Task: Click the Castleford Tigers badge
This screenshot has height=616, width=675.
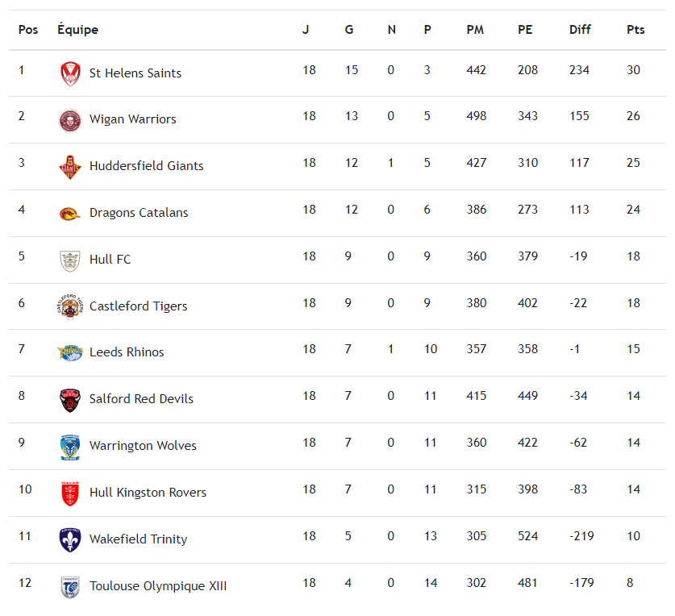Action: [x=70, y=306]
